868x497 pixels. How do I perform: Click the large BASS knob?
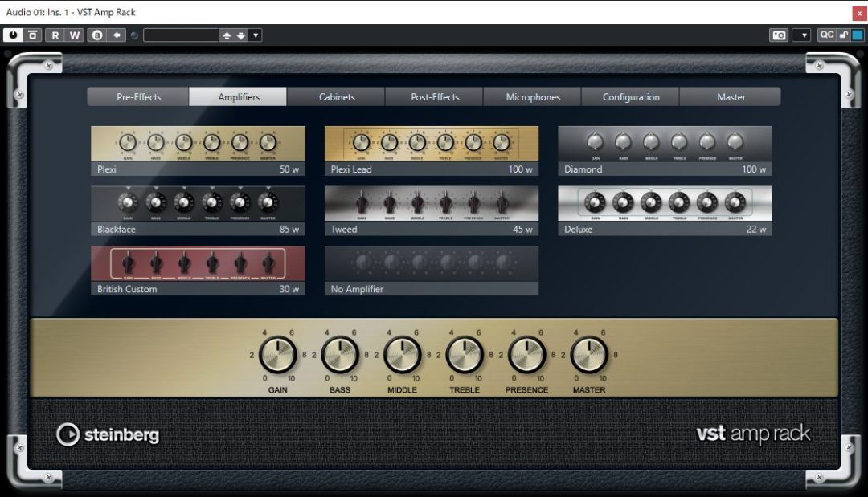pos(340,355)
